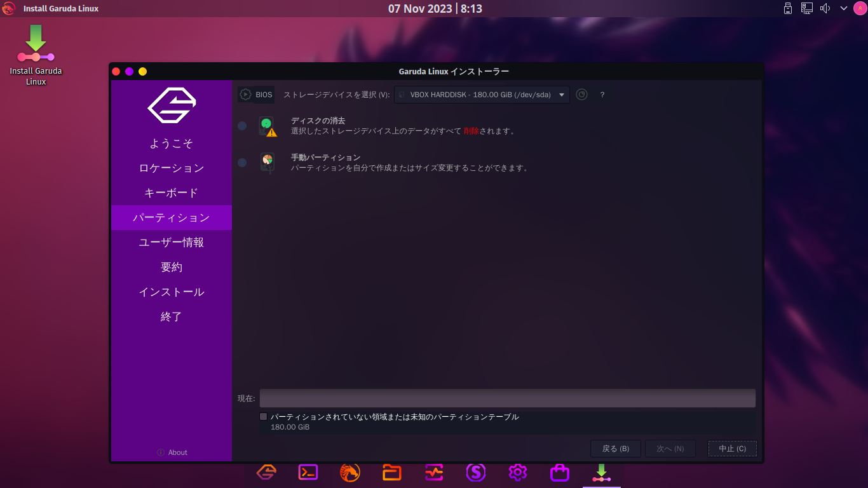Viewport: 868px width, 488px height.
Task: Open the clock showing 07 Nov 2023
Action: 435,8
